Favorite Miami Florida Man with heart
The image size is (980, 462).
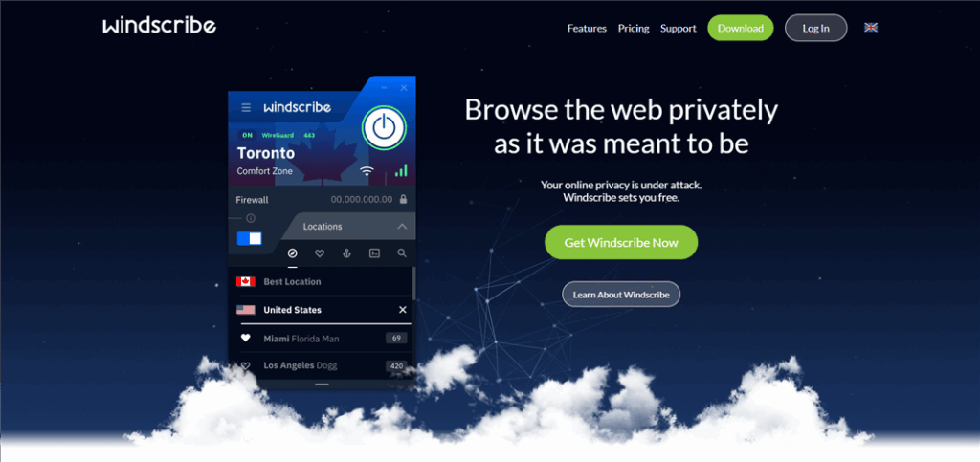click(246, 338)
